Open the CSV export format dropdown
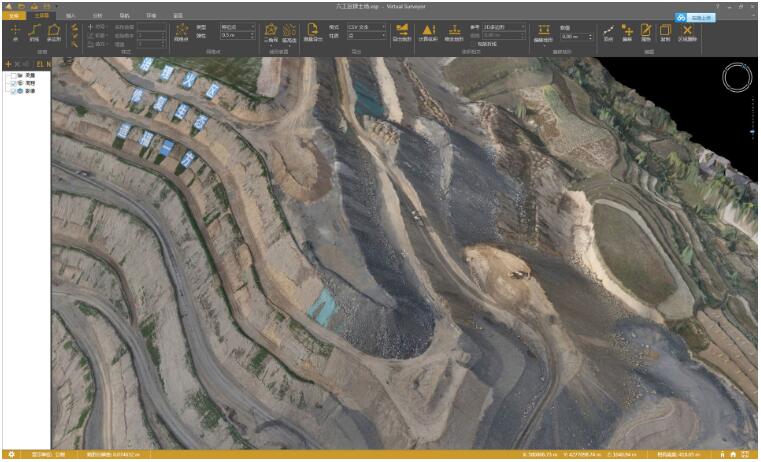 click(365, 27)
